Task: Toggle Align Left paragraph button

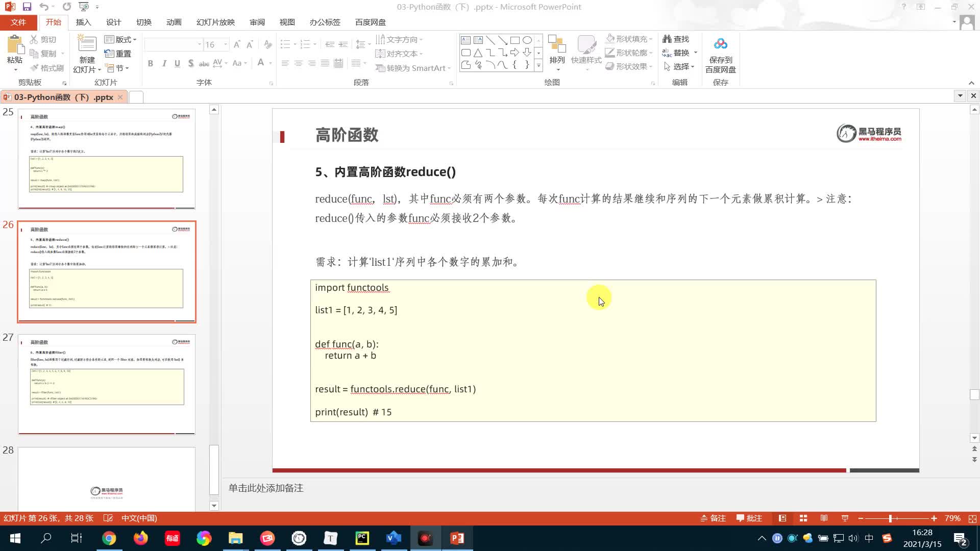Action: point(285,63)
